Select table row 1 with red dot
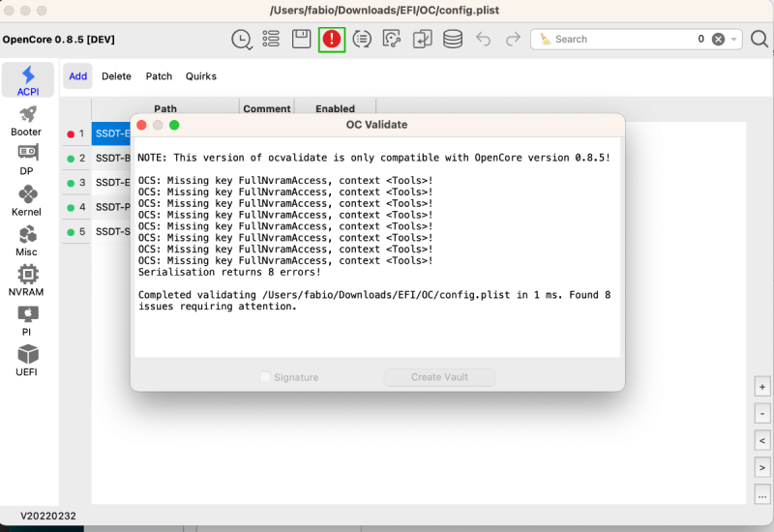Image resolution: width=774 pixels, height=532 pixels. click(97, 133)
